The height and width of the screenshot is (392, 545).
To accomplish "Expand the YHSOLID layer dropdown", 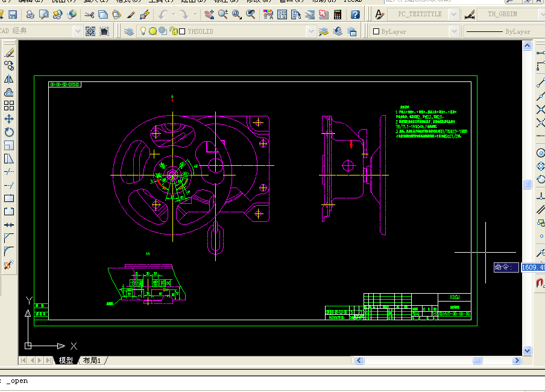I will [x=311, y=31].
